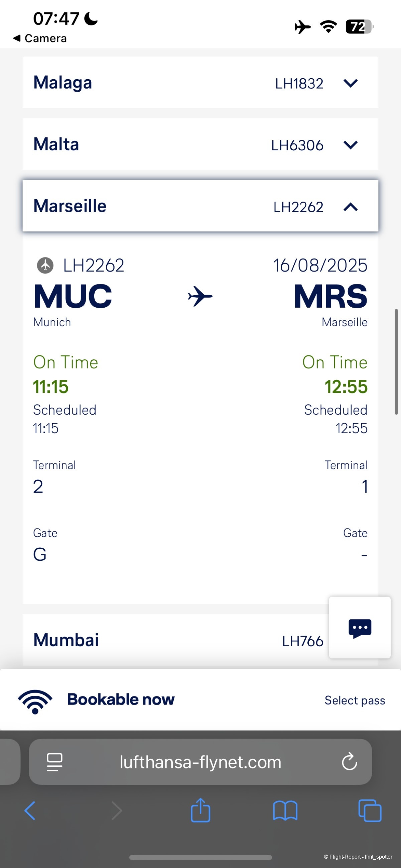The image size is (401, 868).
Task: Open Safari tabs overview icon
Action: click(370, 811)
